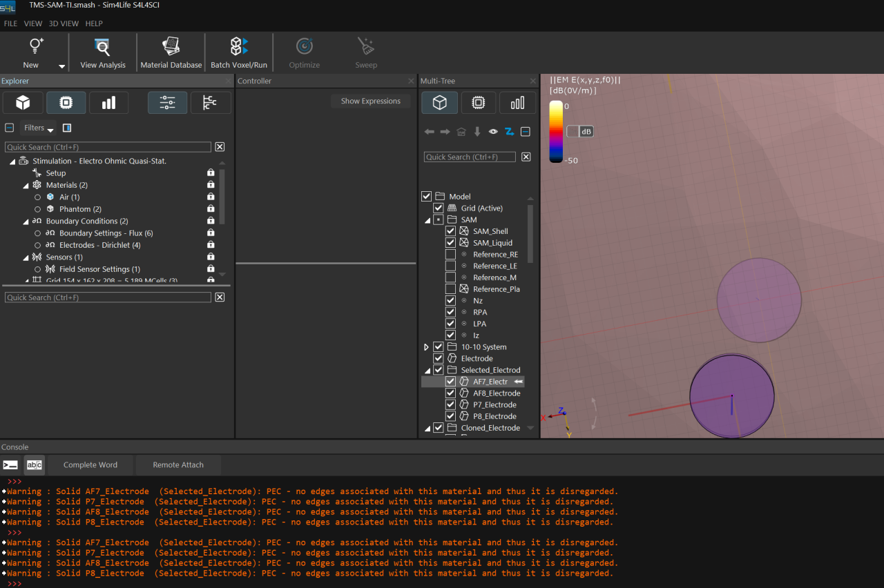This screenshot has width=884, height=588.
Task: Start Batch Voxel/Run
Action: click(x=239, y=52)
